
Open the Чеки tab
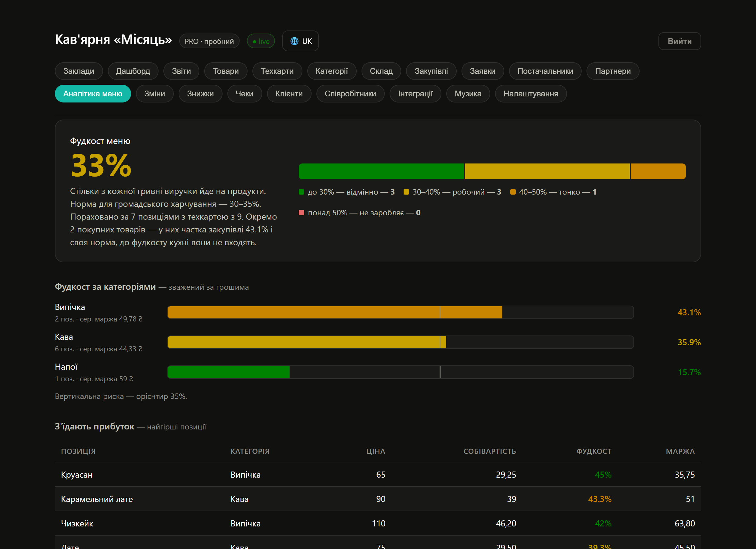(x=244, y=94)
